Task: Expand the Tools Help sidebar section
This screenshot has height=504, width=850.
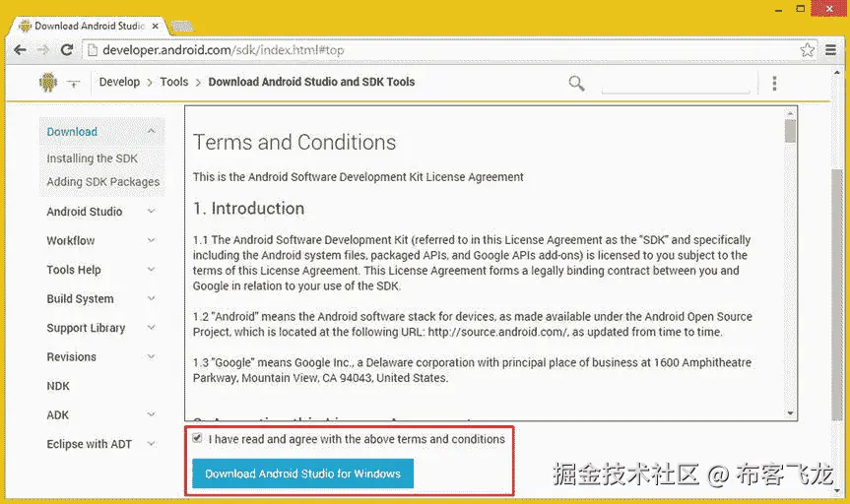Action: [x=152, y=270]
